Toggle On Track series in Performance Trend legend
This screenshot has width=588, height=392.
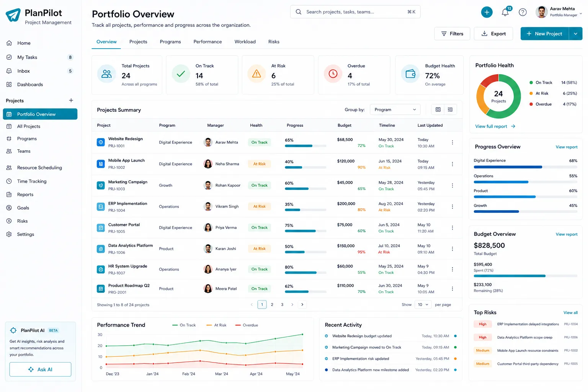(184, 325)
